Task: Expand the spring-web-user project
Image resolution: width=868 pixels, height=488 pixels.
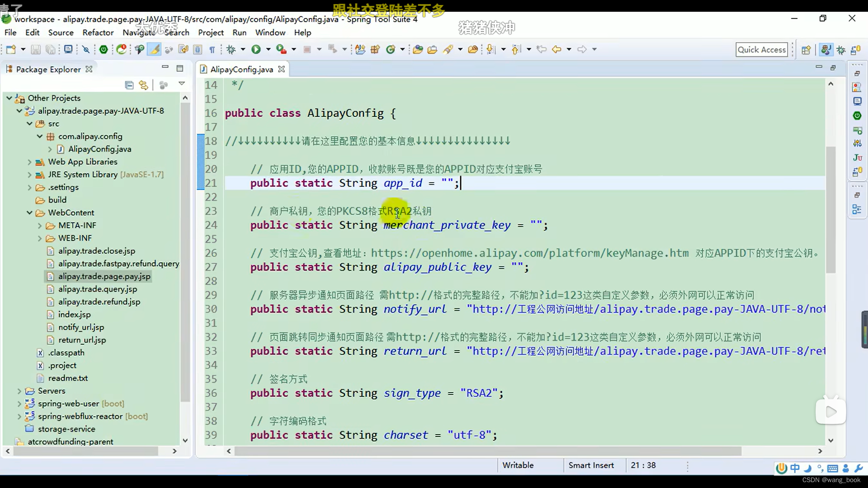Action: click(19, 404)
